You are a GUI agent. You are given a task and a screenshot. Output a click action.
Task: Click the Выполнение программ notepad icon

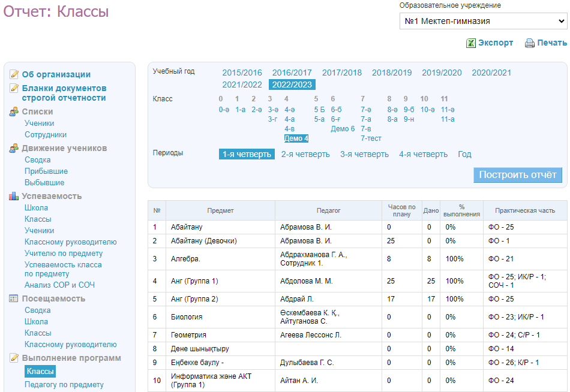(x=14, y=358)
